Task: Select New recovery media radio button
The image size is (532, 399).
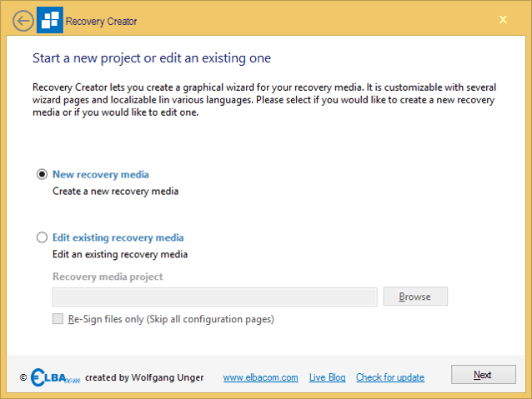Action: (x=42, y=174)
